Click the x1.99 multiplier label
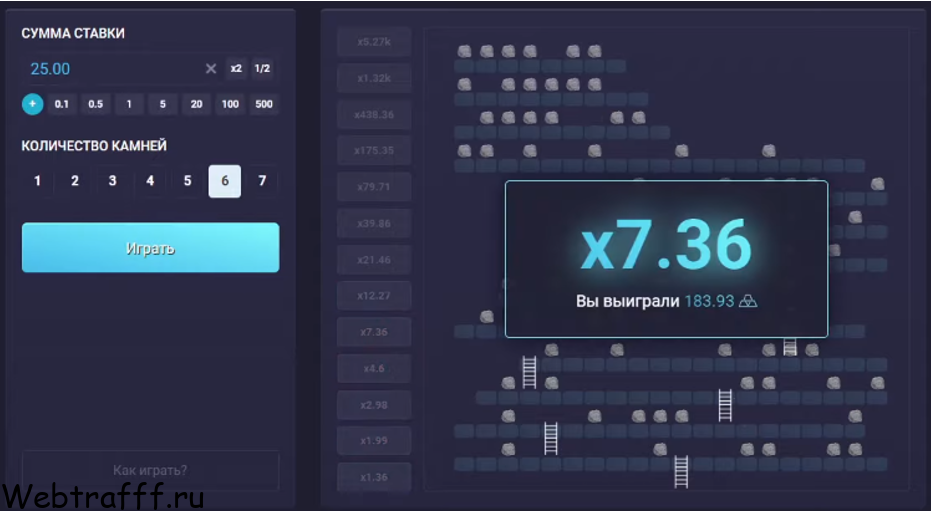Viewport: 931px width, 511px height. [x=374, y=441]
